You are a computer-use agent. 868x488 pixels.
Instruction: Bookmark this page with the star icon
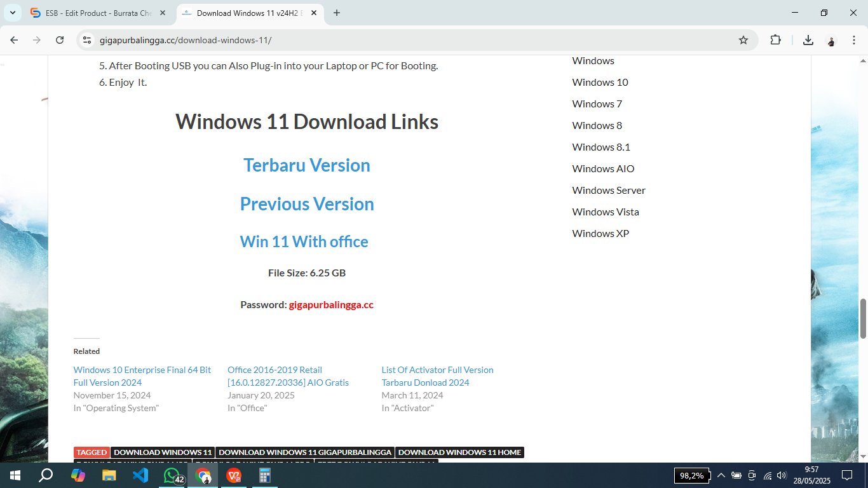point(743,40)
